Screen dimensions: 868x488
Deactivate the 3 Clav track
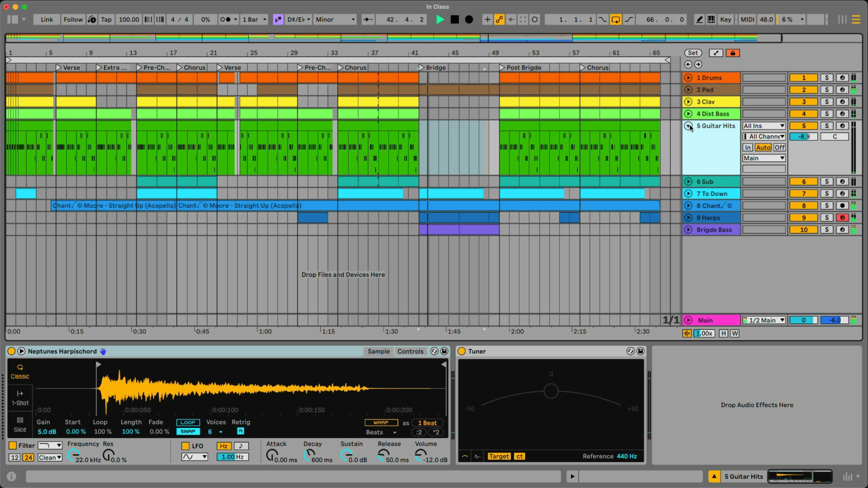coord(804,102)
